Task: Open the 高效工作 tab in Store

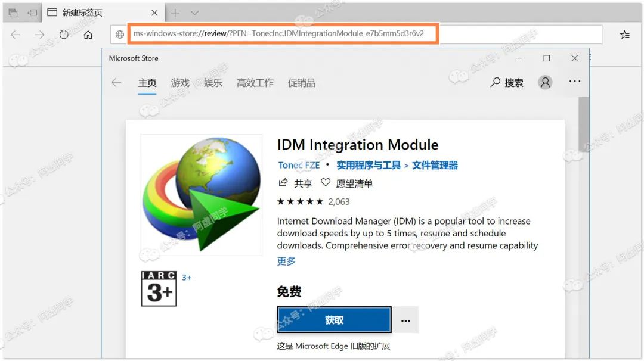Action: tap(255, 83)
